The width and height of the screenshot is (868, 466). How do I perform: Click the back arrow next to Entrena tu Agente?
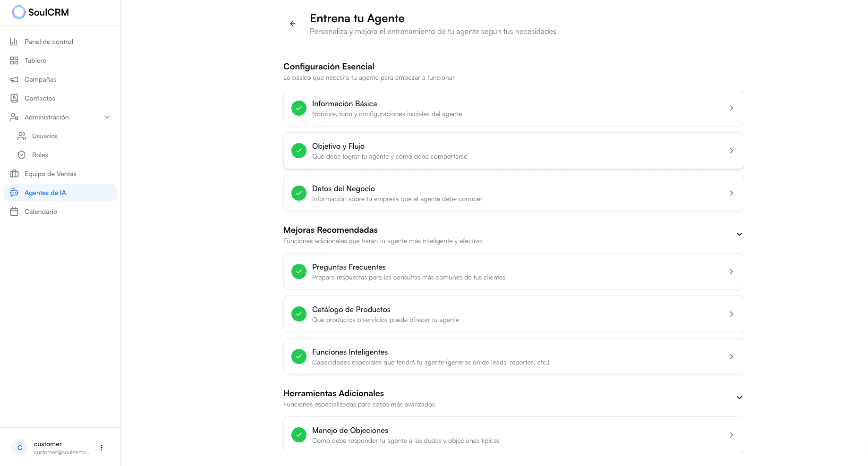click(293, 23)
